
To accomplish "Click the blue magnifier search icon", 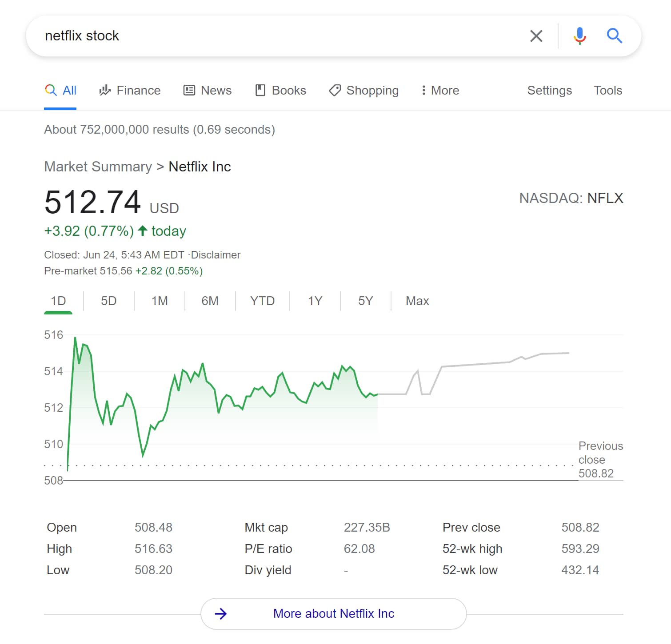I will (615, 36).
